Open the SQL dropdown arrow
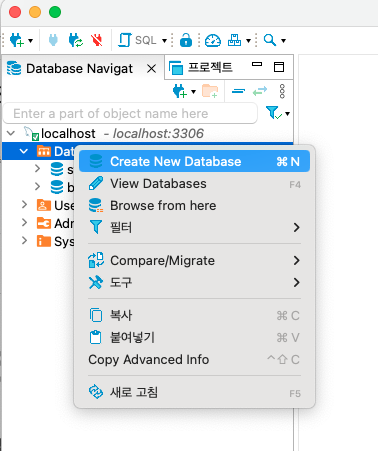Screen dimensions: 378x451 (164, 41)
